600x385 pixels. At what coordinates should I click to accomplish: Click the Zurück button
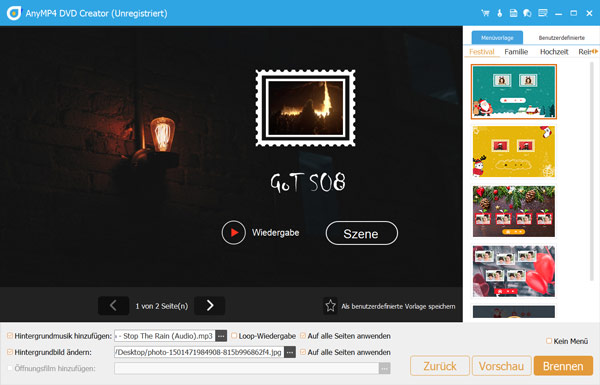point(440,366)
